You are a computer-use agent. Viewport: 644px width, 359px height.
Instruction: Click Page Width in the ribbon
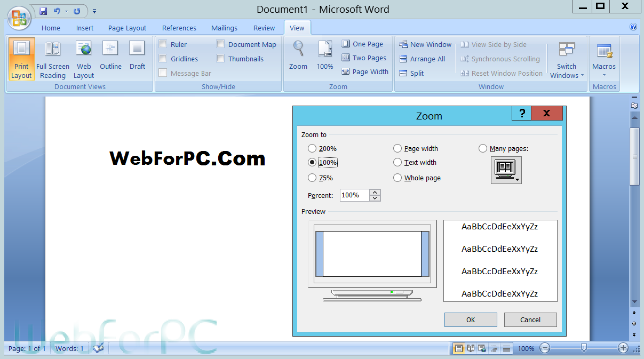tap(365, 72)
